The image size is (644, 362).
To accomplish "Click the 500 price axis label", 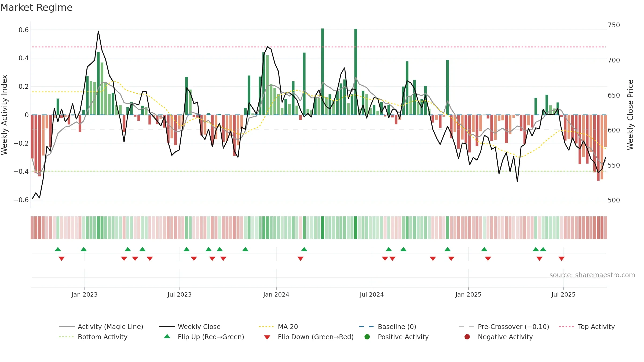I will (614, 200).
